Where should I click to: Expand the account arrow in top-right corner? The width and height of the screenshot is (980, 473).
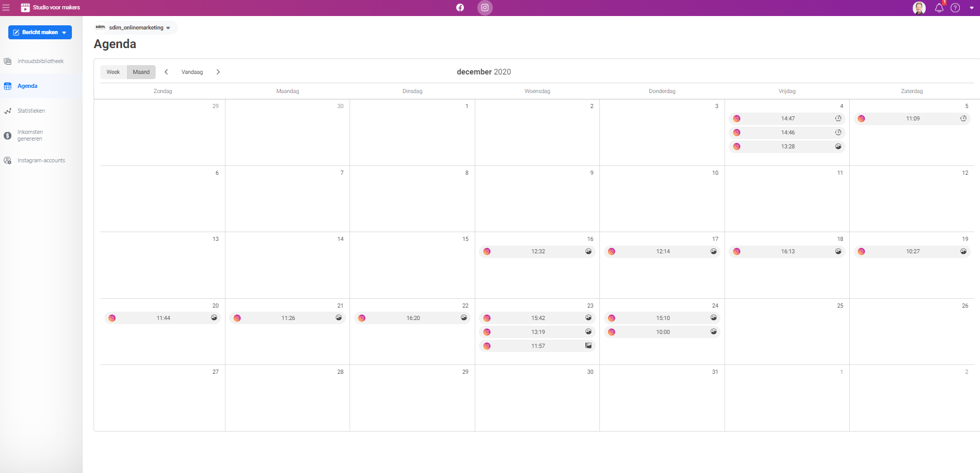click(972, 8)
